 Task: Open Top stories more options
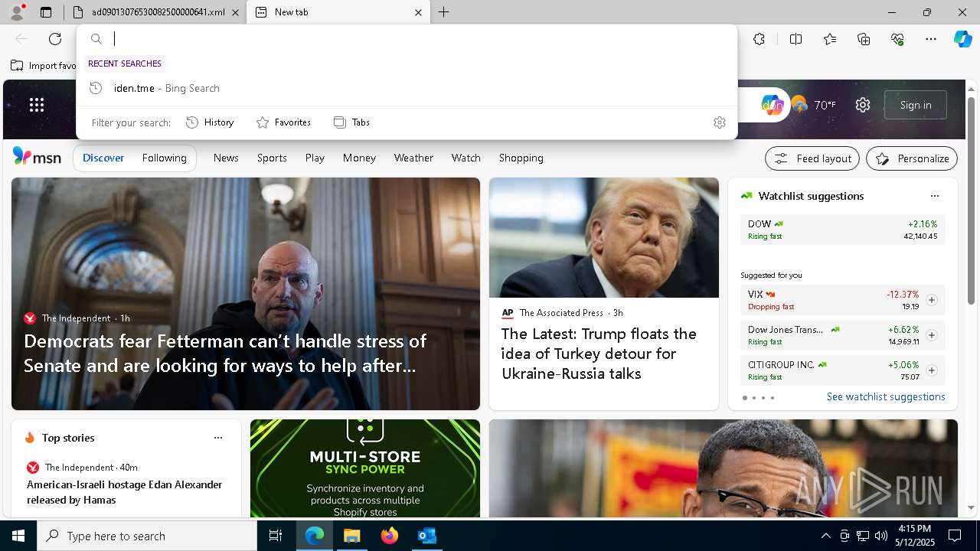coord(218,438)
